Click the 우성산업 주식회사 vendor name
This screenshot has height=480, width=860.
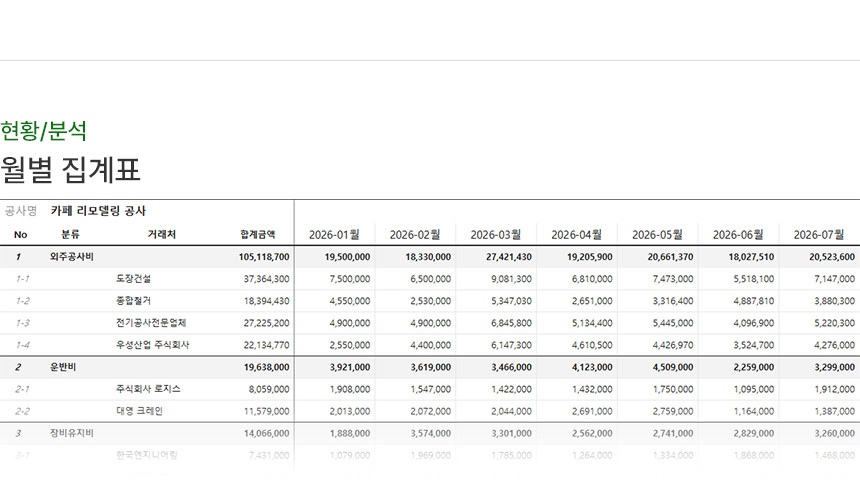(x=153, y=345)
